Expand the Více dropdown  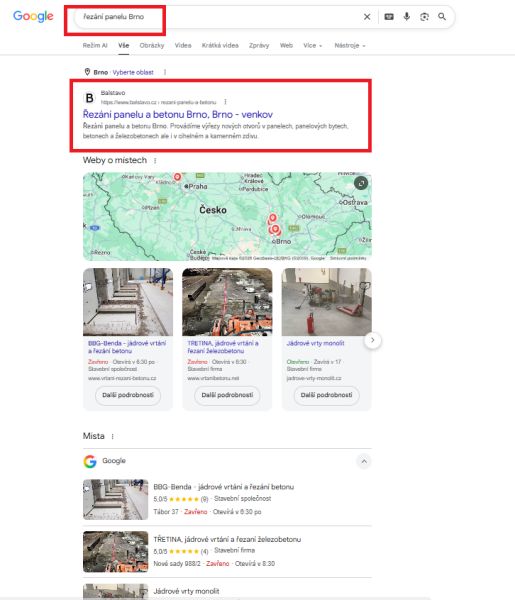click(x=313, y=46)
